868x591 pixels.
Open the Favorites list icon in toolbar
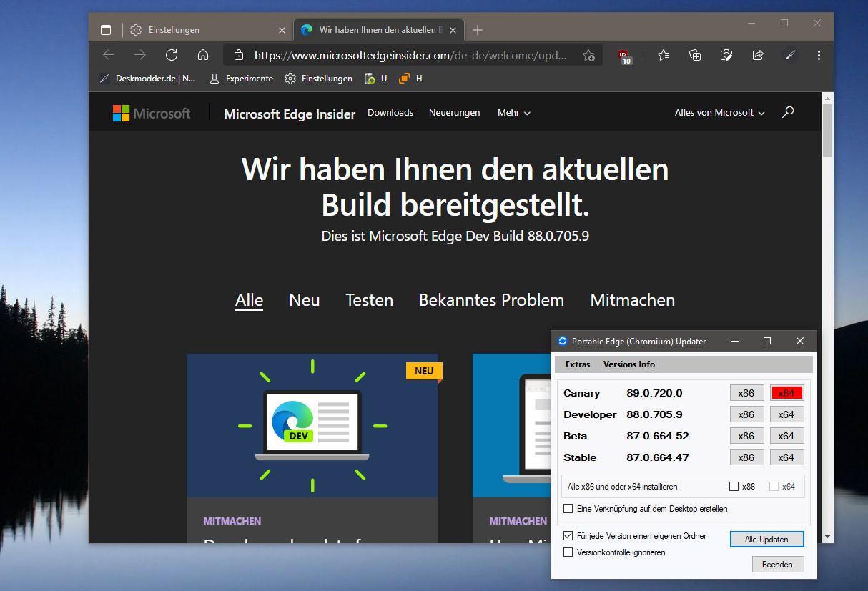coord(664,55)
